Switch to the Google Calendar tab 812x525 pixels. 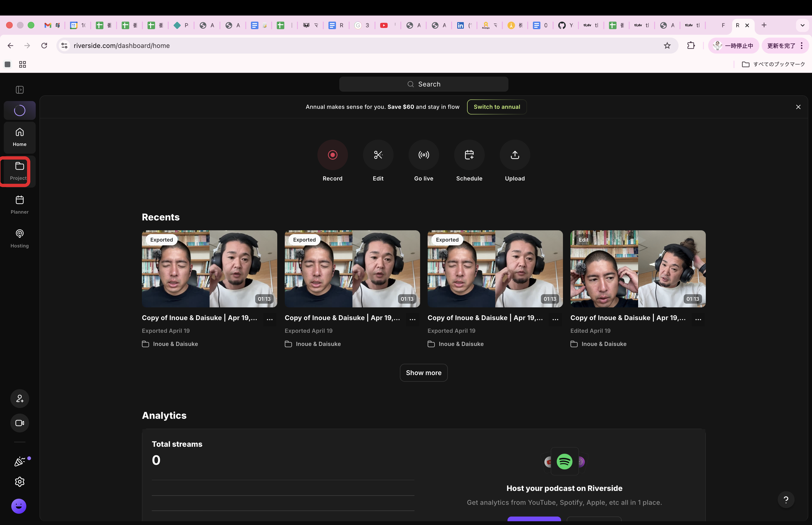tap(78, 25)
